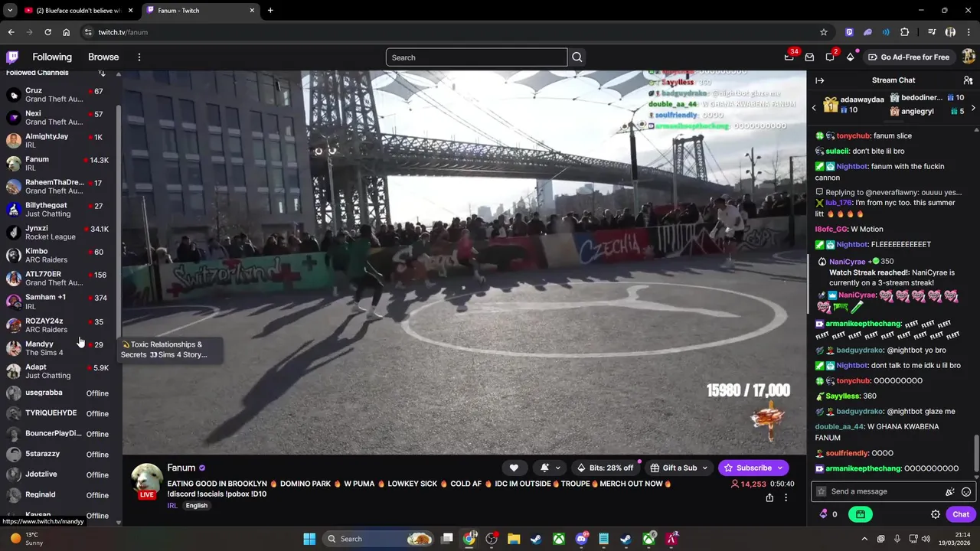Go to the Following page
The image size is (980, 551).
(52, 57)
